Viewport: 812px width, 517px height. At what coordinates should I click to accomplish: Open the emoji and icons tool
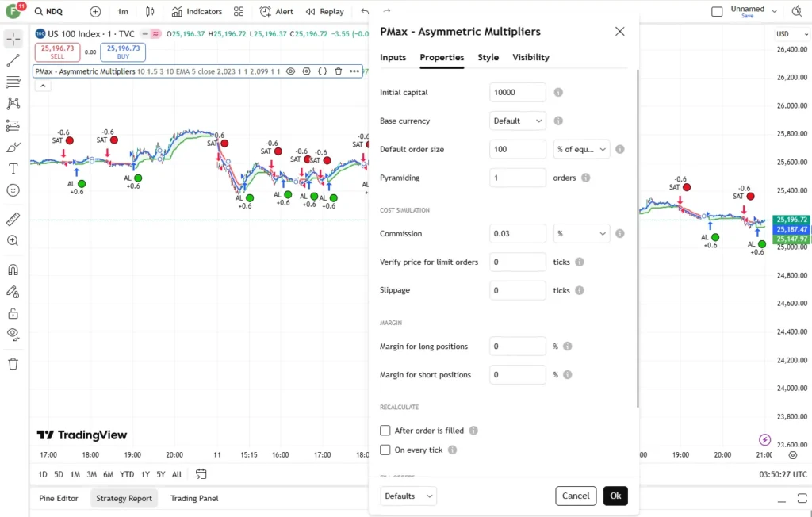pos(13,190)
